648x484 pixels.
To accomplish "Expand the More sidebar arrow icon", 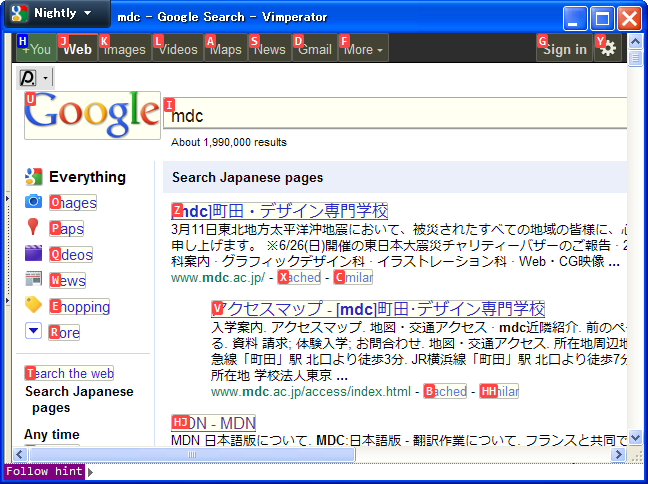I will 33,331.
